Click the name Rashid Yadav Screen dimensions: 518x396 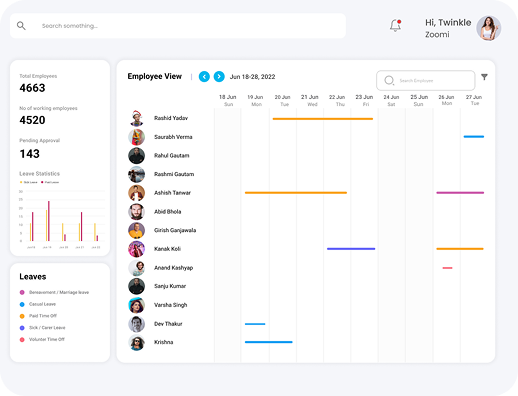[x=171, y=118]
